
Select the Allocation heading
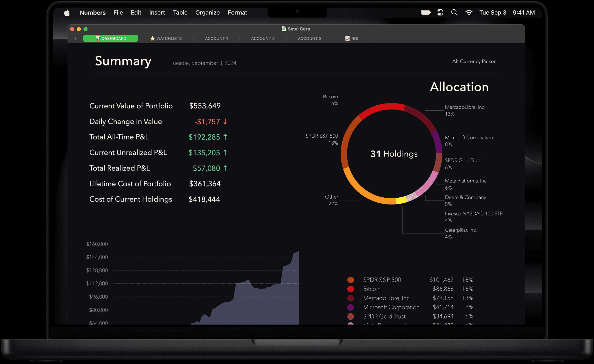click(x=459, y=87)
